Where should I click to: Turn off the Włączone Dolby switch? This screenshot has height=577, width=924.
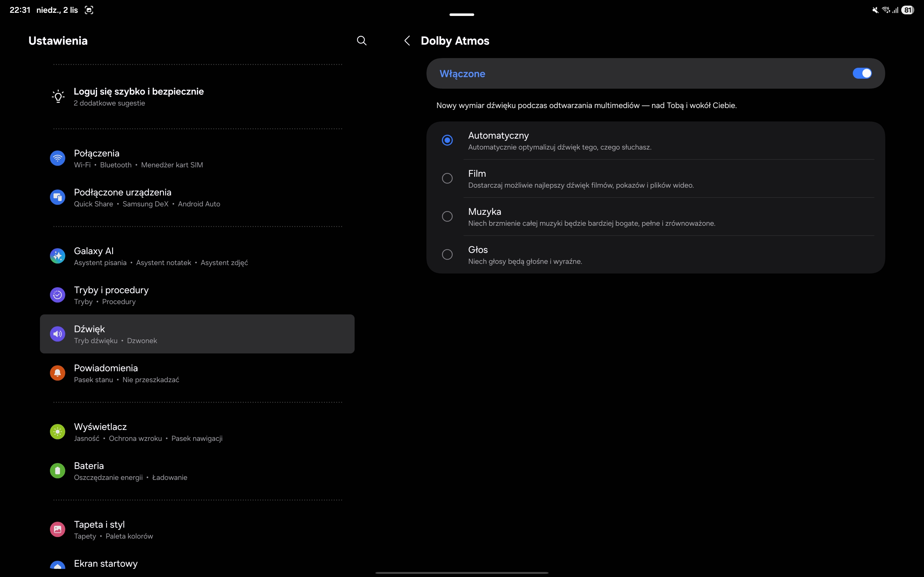pos(862,73)
